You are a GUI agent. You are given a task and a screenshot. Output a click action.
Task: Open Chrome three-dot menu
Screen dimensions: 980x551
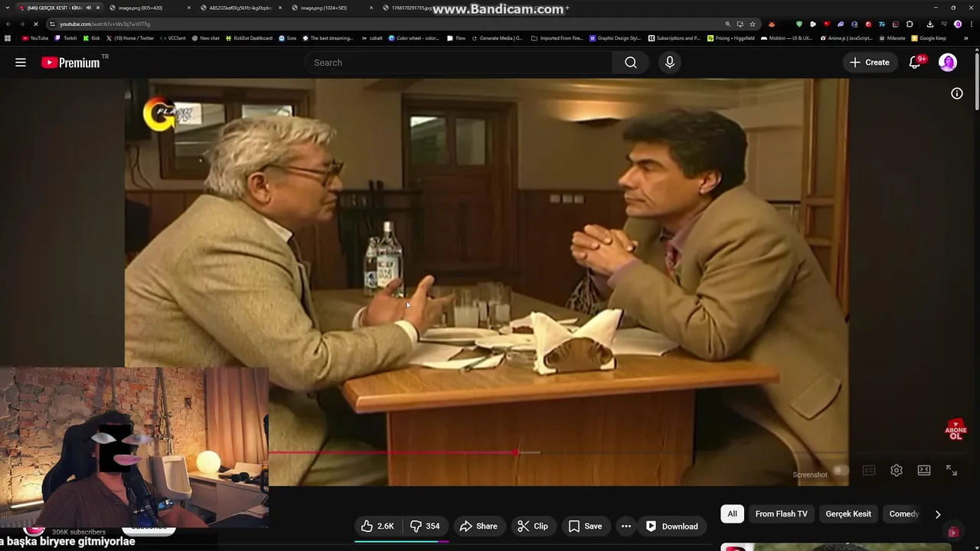click(x=971, y=24)
